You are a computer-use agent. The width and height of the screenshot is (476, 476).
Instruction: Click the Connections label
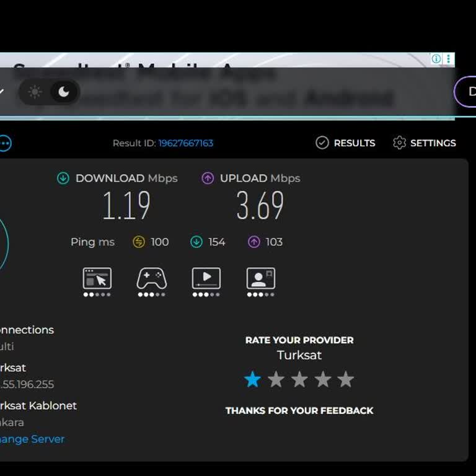pos(27,330)
